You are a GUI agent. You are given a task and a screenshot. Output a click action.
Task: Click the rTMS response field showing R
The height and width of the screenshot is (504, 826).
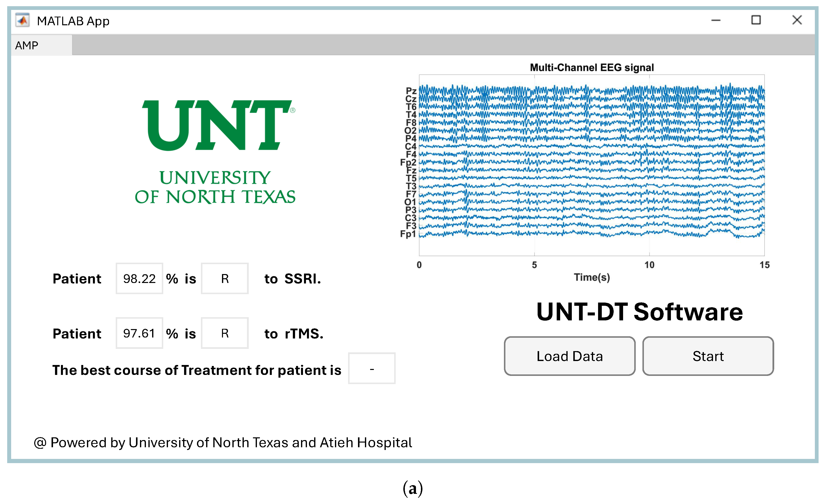pyautogui.click(x=225, y=333)
